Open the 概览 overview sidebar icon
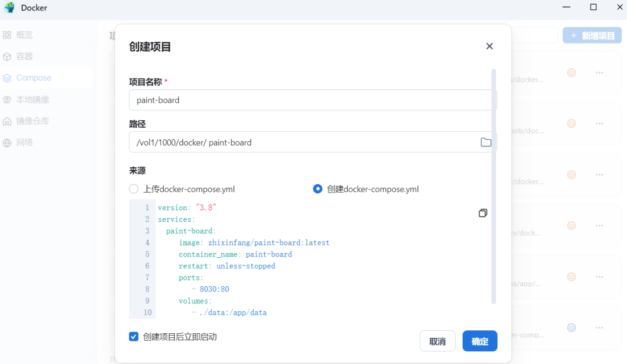This screenshot has height=364, width=627. coord(7,35)
